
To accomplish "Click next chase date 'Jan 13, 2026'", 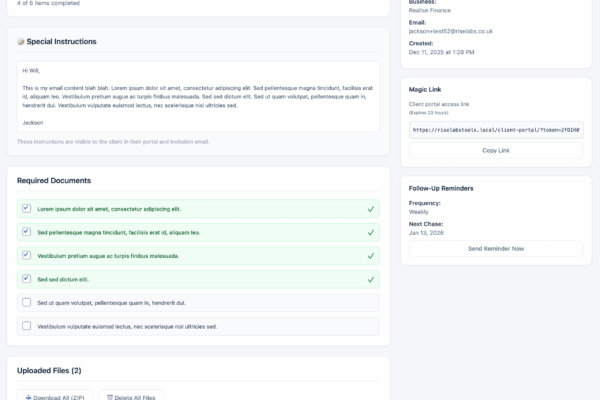I will tap(426, 233).
